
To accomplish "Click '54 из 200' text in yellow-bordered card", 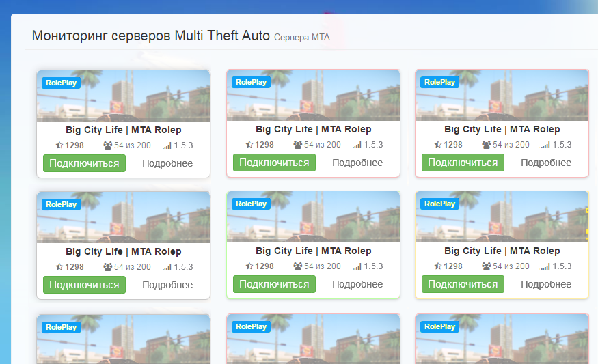I will tap(511, 266).
